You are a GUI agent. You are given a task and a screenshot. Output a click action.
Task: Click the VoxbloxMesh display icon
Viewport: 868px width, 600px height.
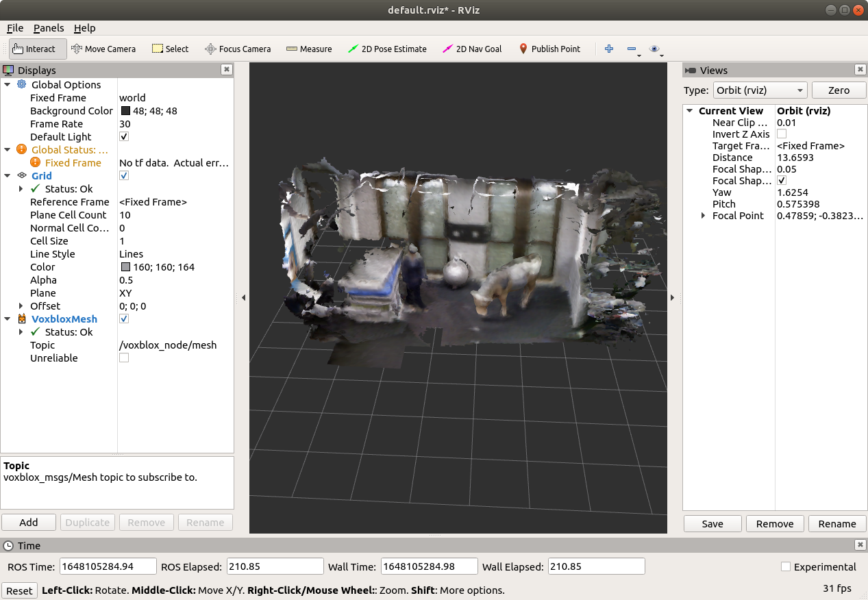pyautogui.click(x=21, y=318)
